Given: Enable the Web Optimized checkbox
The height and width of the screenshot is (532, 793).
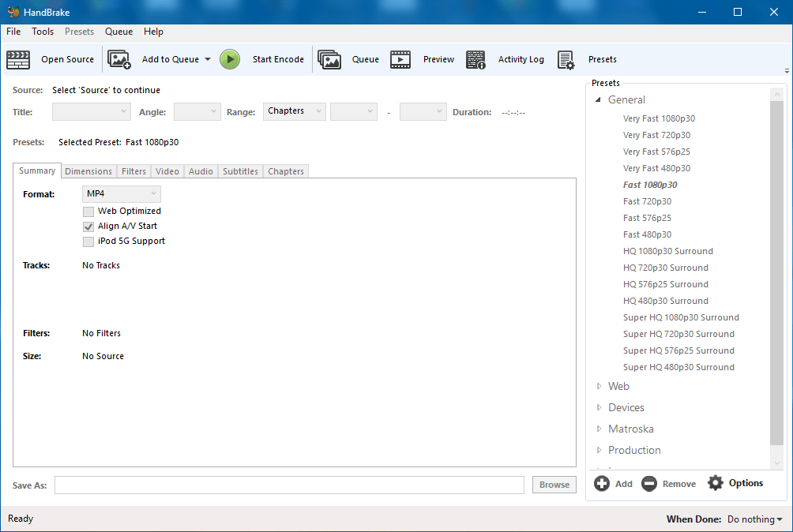Looking at the screenshot, I should pos(88,212).
